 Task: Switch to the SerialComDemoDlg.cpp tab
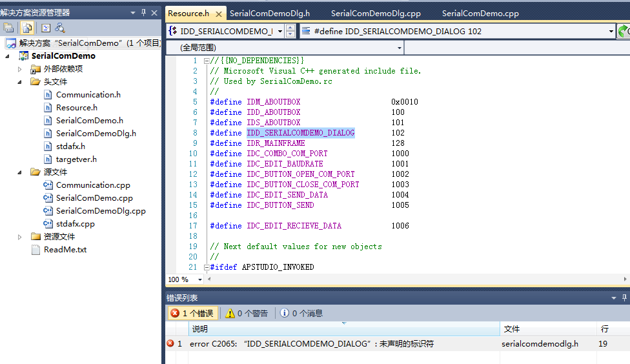(x=376, y=14)
